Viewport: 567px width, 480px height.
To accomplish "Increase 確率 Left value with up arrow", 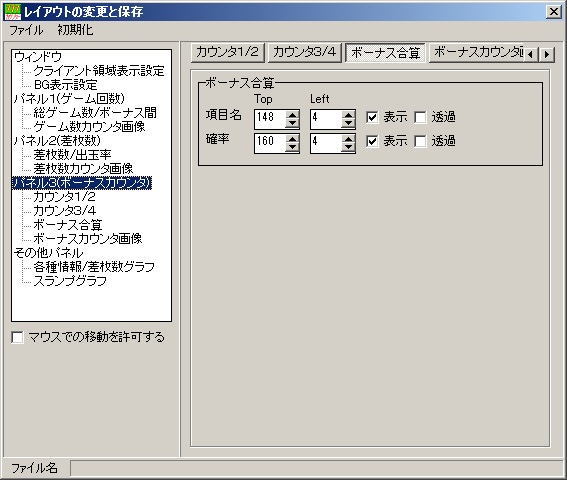I will tap(348, 139).
